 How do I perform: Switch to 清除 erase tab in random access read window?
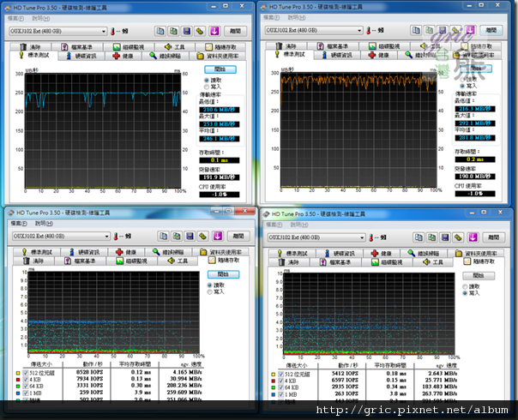pos(33,261)
